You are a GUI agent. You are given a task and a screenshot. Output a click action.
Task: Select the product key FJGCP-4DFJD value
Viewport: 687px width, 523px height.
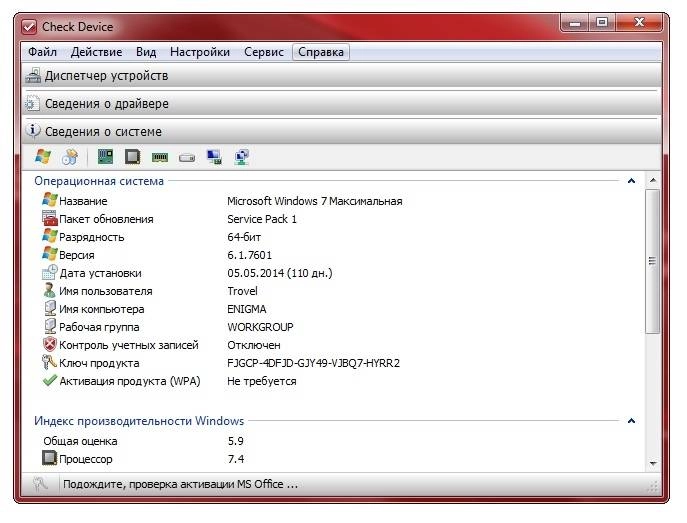pos(313,363)
